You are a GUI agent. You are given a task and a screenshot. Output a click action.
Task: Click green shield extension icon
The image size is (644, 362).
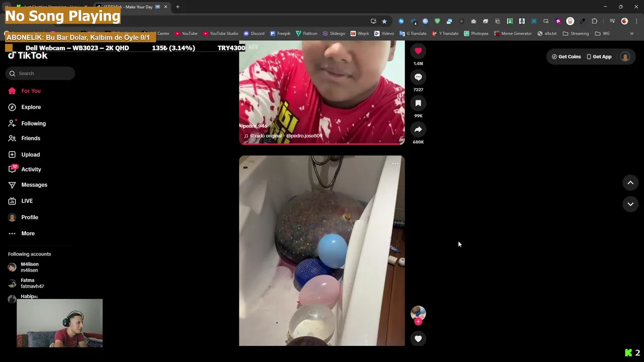point(437,21)
